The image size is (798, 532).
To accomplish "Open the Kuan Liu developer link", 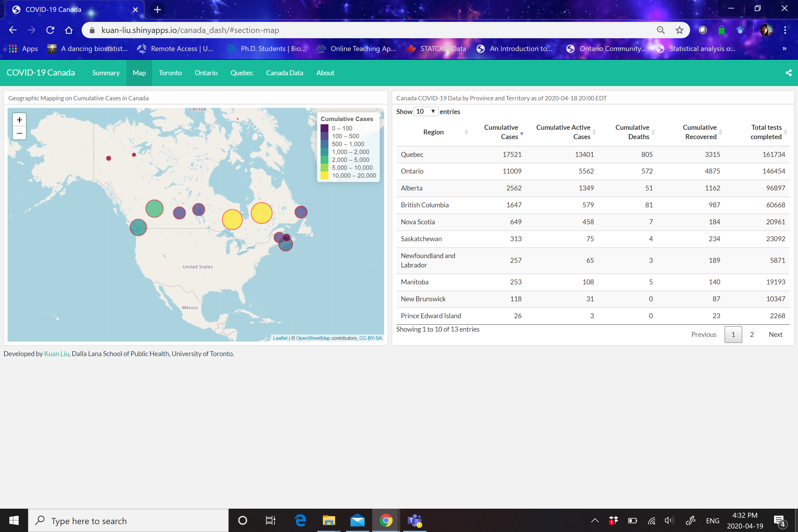I will (x=56, y=353).
